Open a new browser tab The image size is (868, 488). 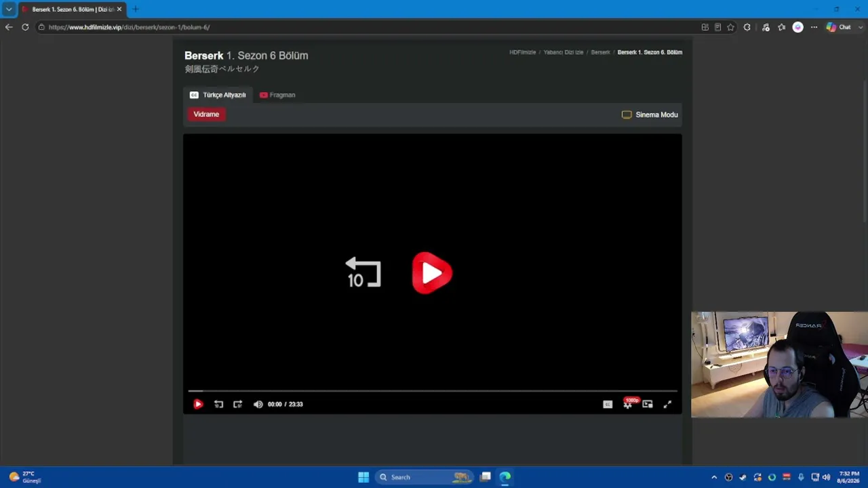click(136, 9)
